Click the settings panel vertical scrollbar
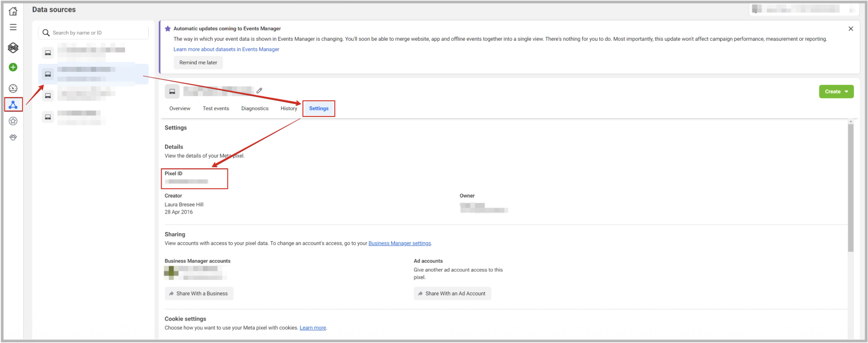This screenshot has height=343, width=868. [x=851, y=188]
